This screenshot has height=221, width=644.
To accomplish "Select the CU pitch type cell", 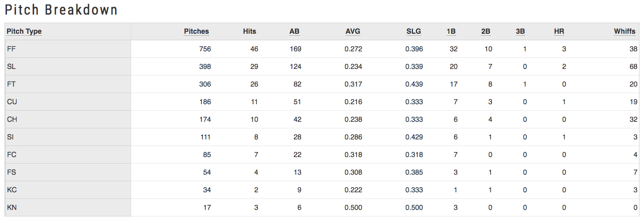I will 68,102.
